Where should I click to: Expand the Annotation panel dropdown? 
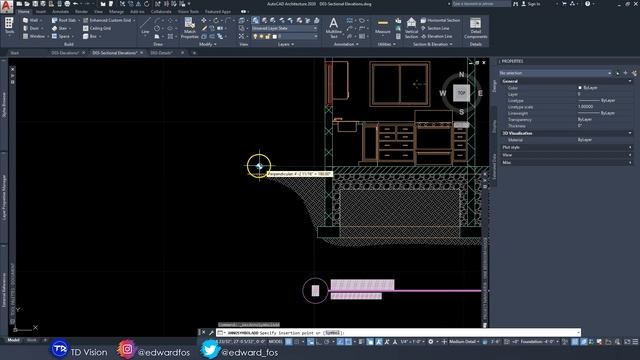[346, 44]
